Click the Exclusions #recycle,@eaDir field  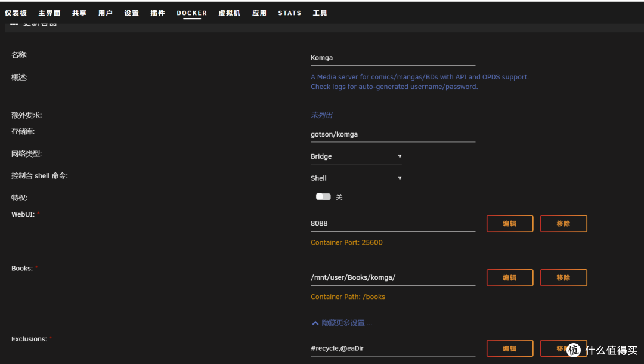pos(392,348)
